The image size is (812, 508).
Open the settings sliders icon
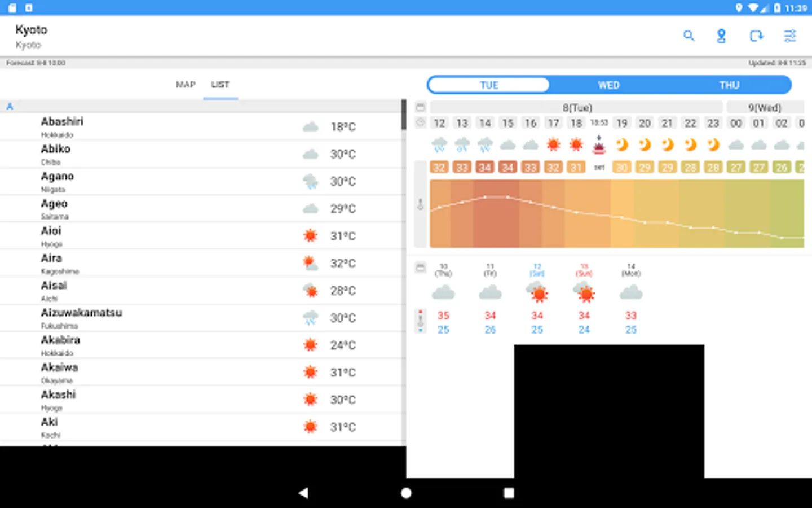[x=790, y=36]
